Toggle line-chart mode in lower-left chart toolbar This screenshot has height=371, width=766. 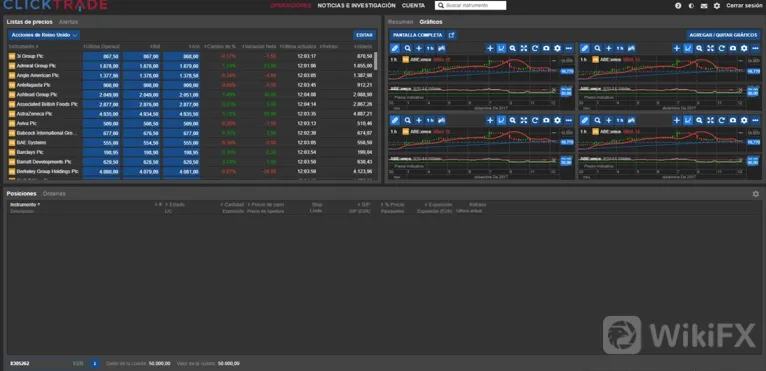tap(501, 120)
